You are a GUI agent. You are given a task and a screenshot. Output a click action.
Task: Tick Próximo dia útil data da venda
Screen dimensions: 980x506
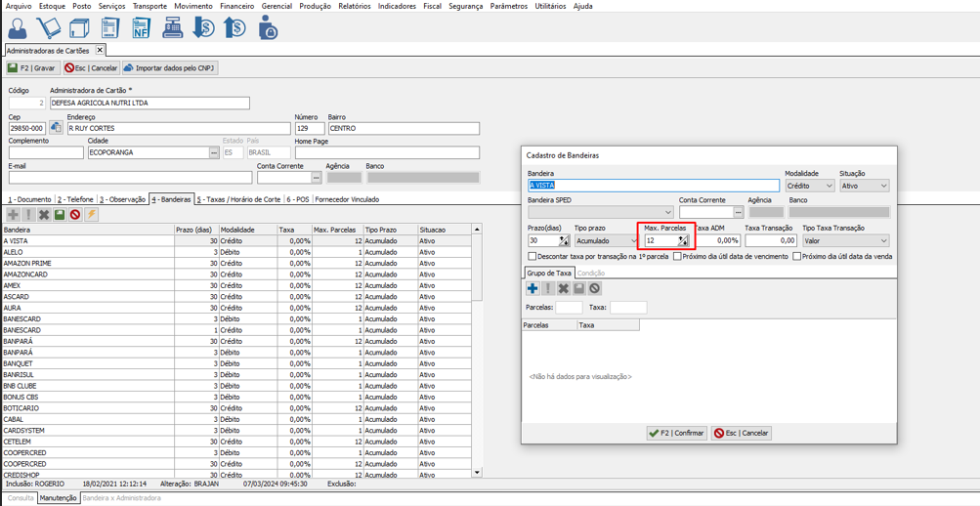coord(796,257)
